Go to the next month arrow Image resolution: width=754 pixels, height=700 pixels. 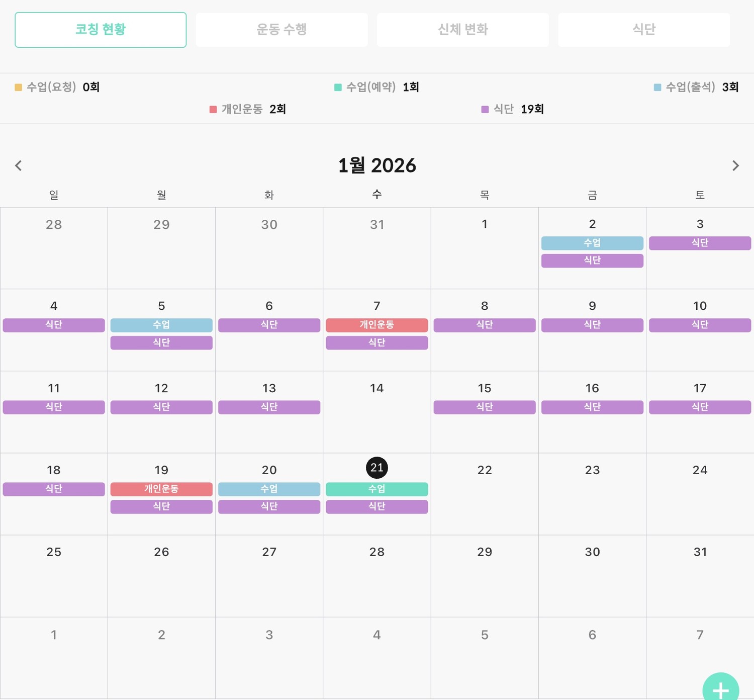[x=735, y=165]
